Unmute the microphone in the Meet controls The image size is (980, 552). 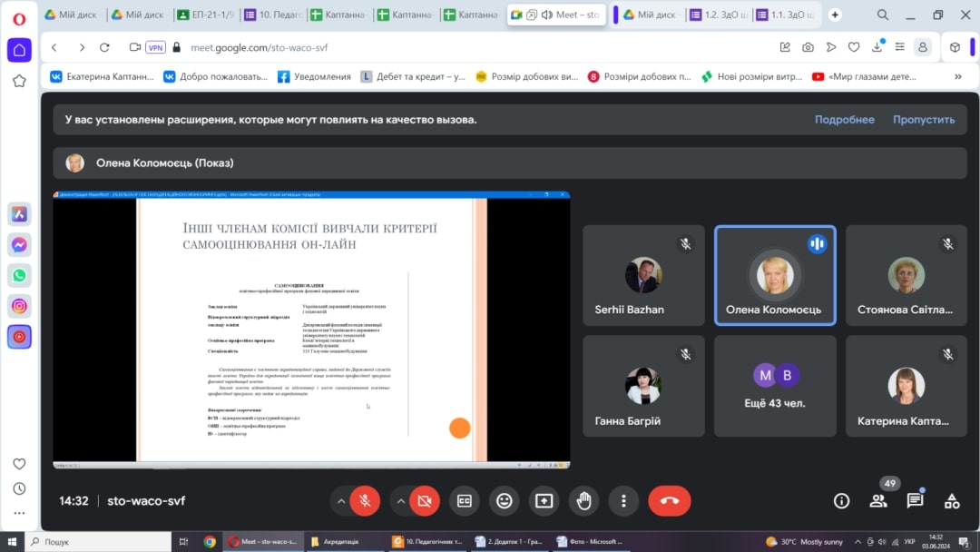point(365,501)
